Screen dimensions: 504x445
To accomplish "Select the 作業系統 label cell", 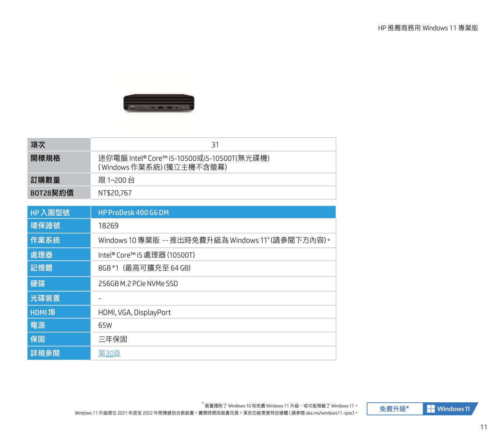I will 59,240.
